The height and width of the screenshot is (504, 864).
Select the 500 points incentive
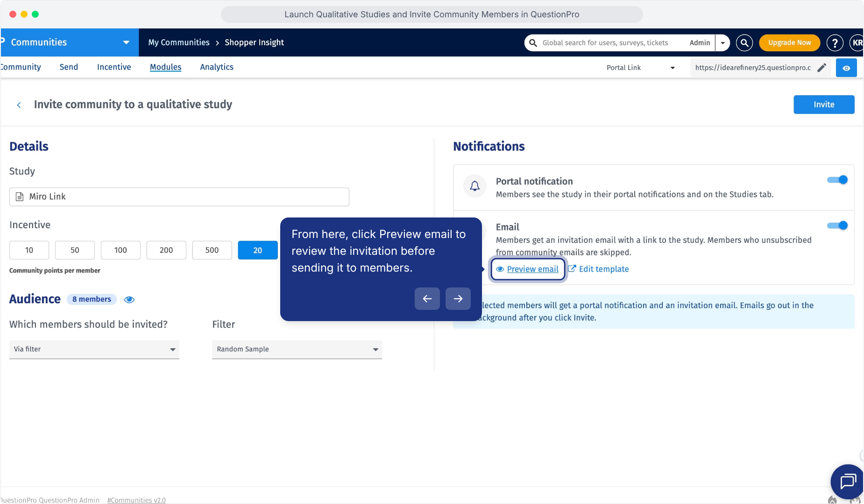[x=212, y=250]
